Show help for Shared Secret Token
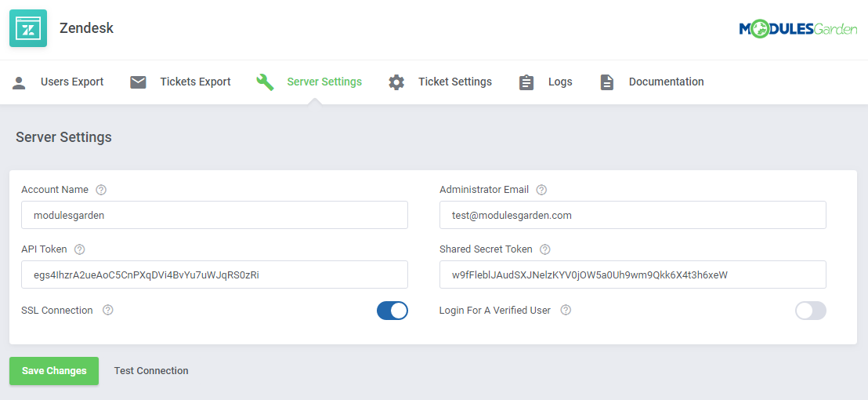Image resolution: width=868 pixels, height=400 pixels. (x=545, y=249)
